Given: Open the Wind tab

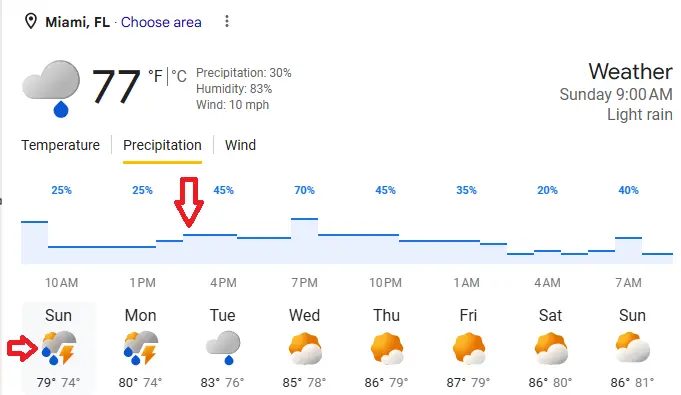Looking at the screenshot, I should coord(240,145).
